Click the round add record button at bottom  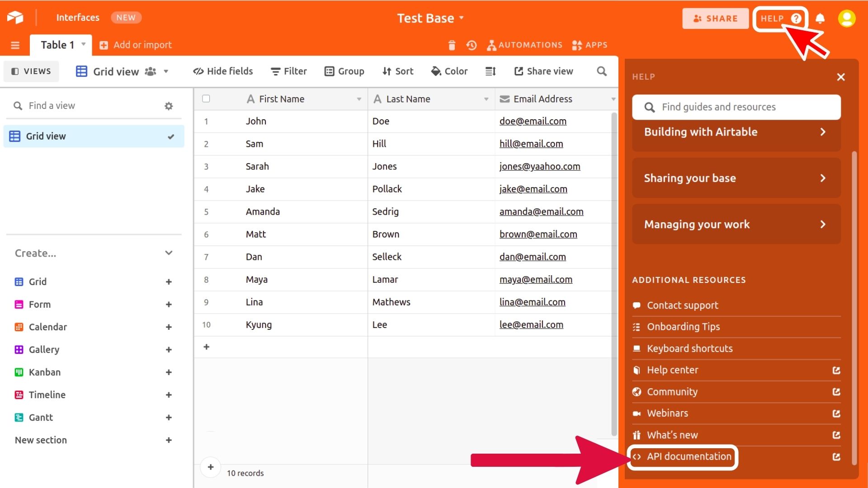[211, 467]
